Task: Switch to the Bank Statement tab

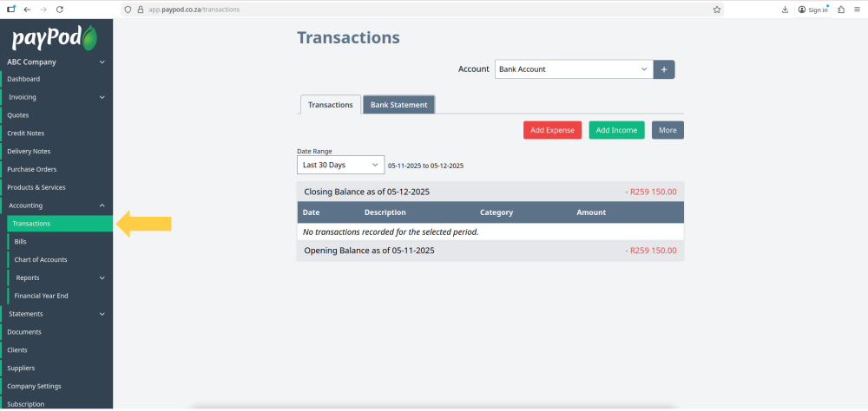Action: pyautogui.click(x=398, y=105)
